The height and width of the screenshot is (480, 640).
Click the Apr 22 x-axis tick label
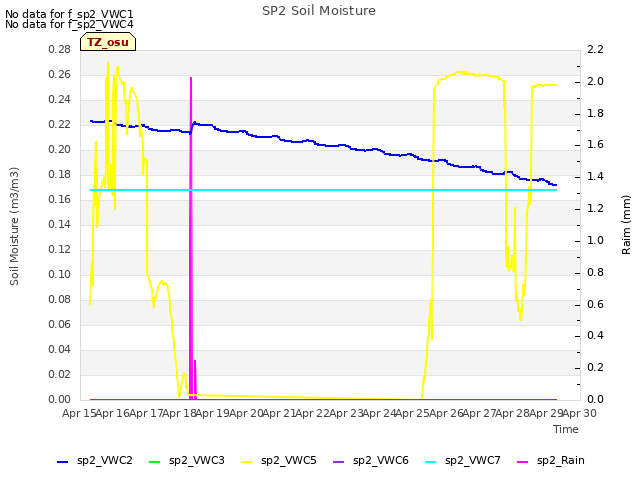[313, 413]
